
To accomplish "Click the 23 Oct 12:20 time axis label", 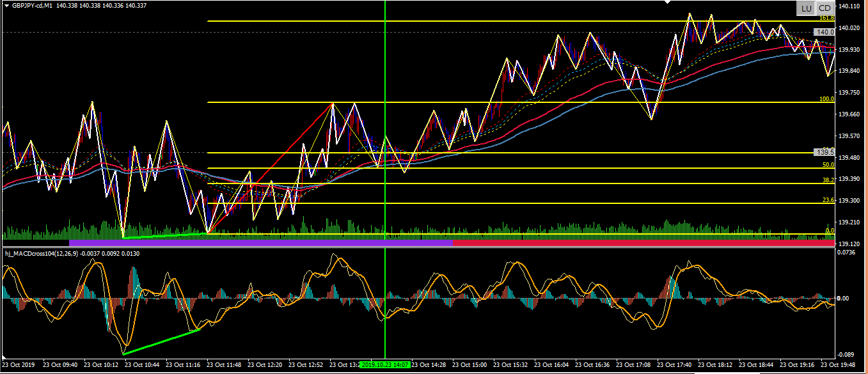I will pyautogui.click(x=265, y=365).
